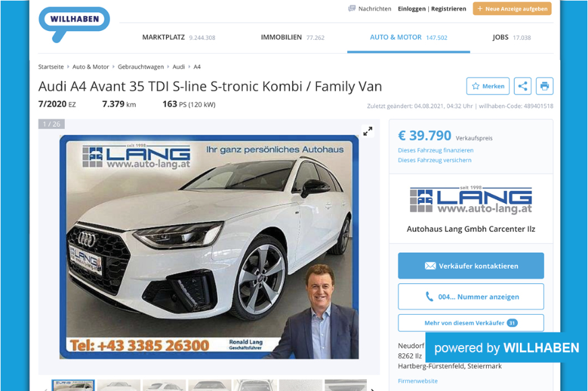
Task: Click the Nachrichten messages icon
Action: click(352, 9)
